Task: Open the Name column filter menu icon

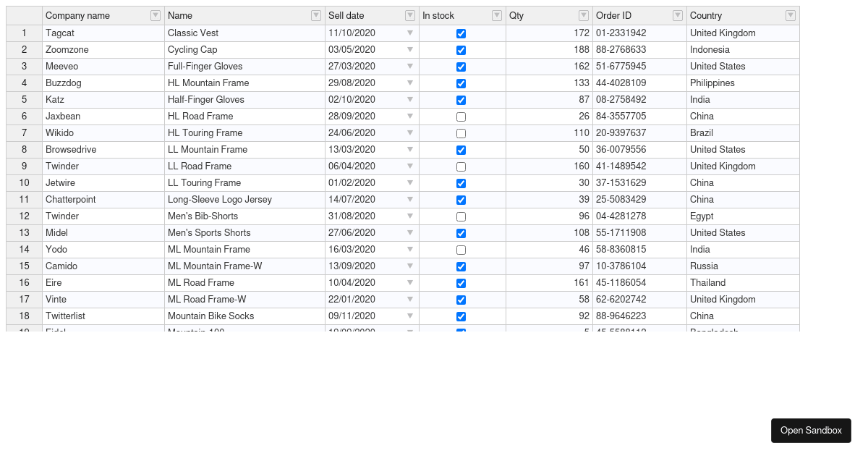Action: [316, 16]
